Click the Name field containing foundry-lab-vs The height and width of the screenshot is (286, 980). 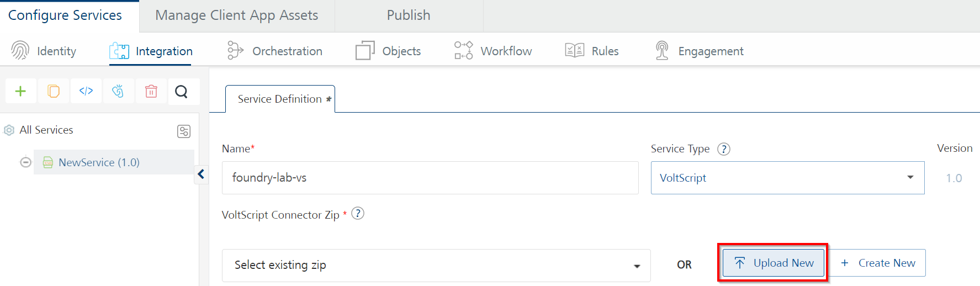430,178
